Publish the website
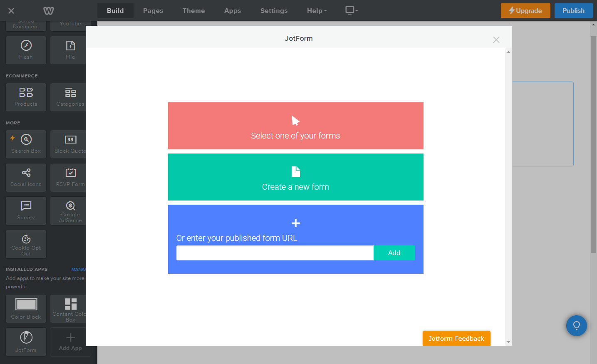597x364 pixels. pos(573,10)
